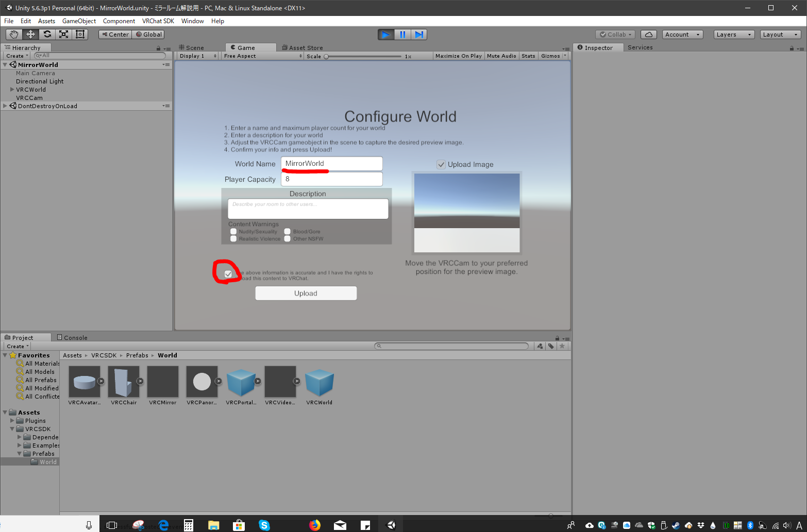This screenshot has width=807, height=532.
Task: Click the World Name input field
Action: click(332, 164)
